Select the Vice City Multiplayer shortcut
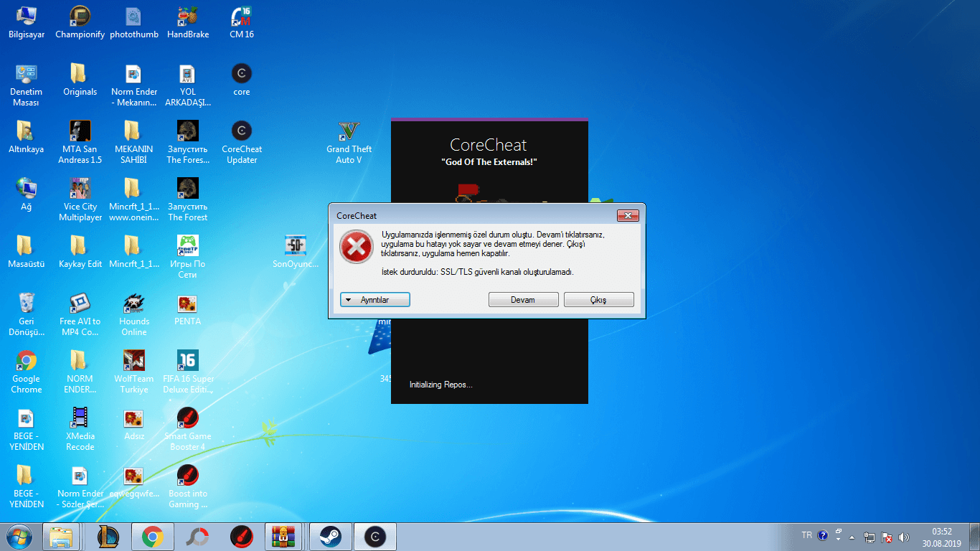Viewport: 980px width, 551px height. pos(80,200)
